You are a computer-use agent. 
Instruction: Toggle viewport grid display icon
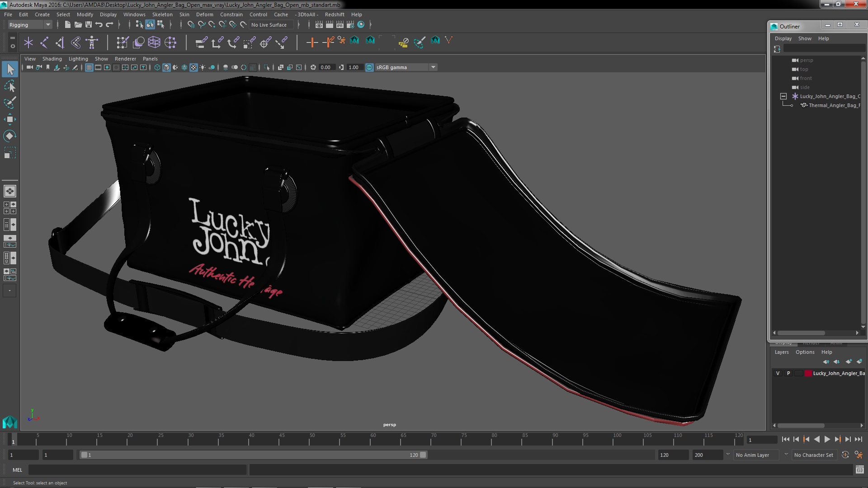(x=89, y=67)
